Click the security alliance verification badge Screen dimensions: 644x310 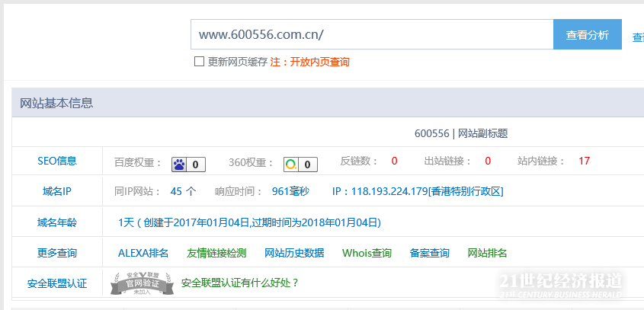tap(142, 283)
